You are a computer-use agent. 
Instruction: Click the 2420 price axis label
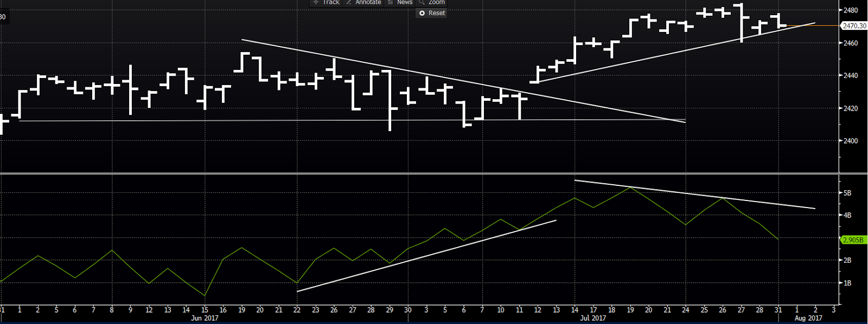tap(850, 108)
